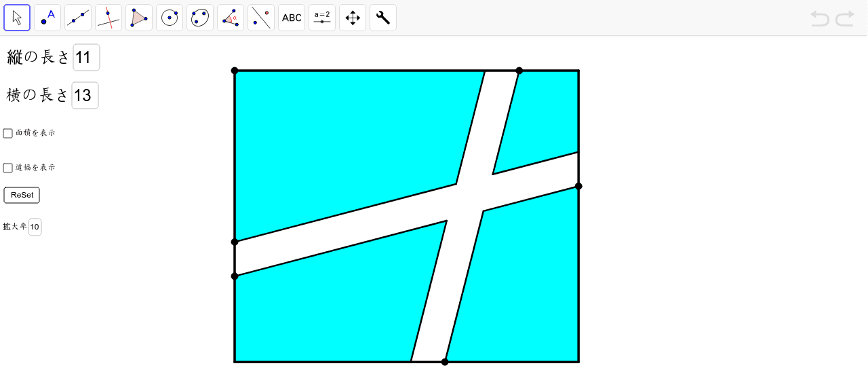
Task: Select the Move arrow tool
Action: [17, 18]
